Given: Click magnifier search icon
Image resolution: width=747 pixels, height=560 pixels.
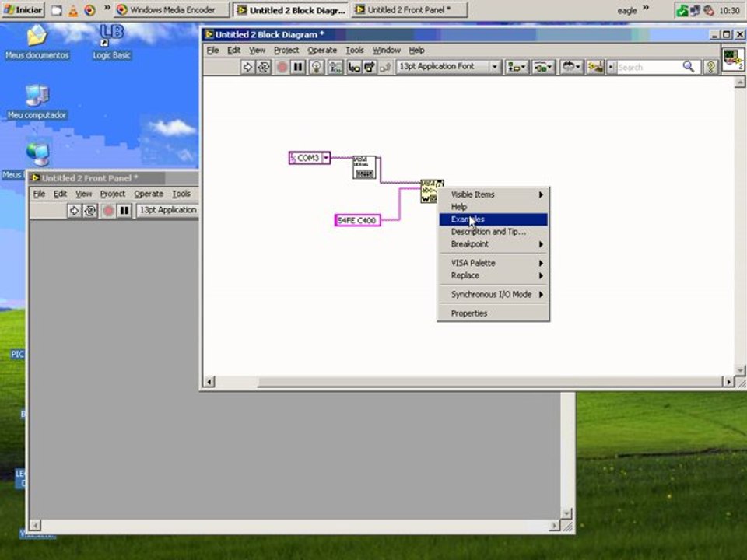Looking at the screenshot, I should click(x=689, y=67).
